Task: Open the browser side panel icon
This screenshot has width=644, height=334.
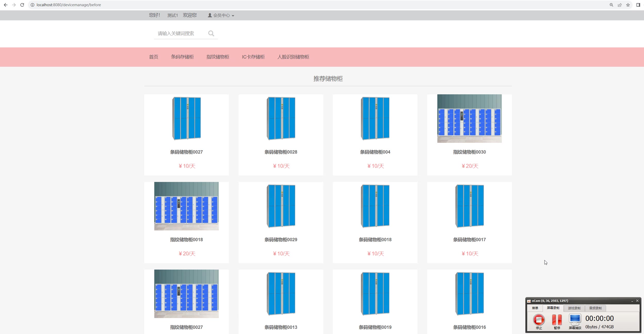Action: click(x=638, y=5)
